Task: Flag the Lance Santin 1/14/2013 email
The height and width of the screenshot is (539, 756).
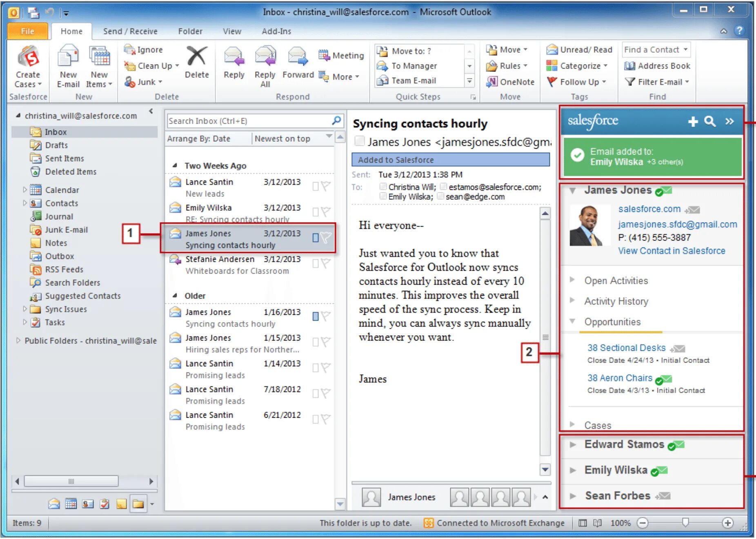Action: coord(325,367)
